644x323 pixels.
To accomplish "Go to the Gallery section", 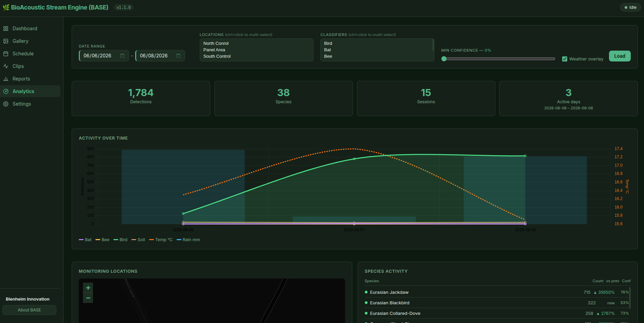I will point(30,41).
